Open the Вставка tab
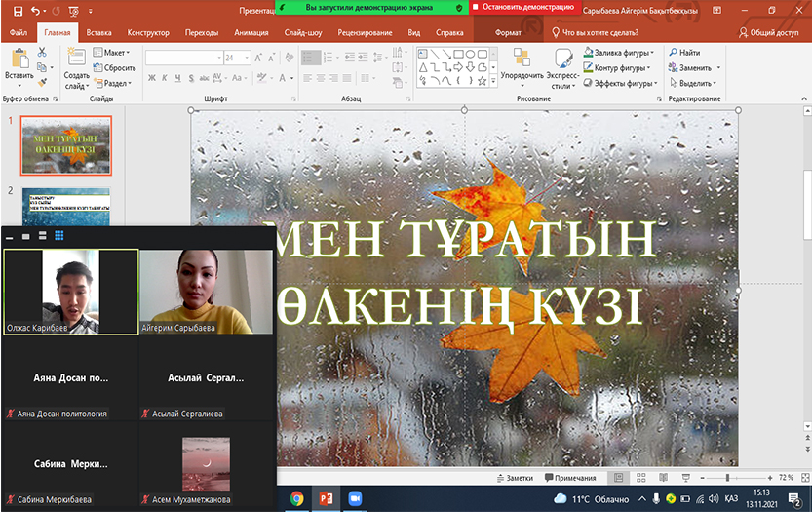This screenshot has height=512, width=812. (x=98, y=32)
